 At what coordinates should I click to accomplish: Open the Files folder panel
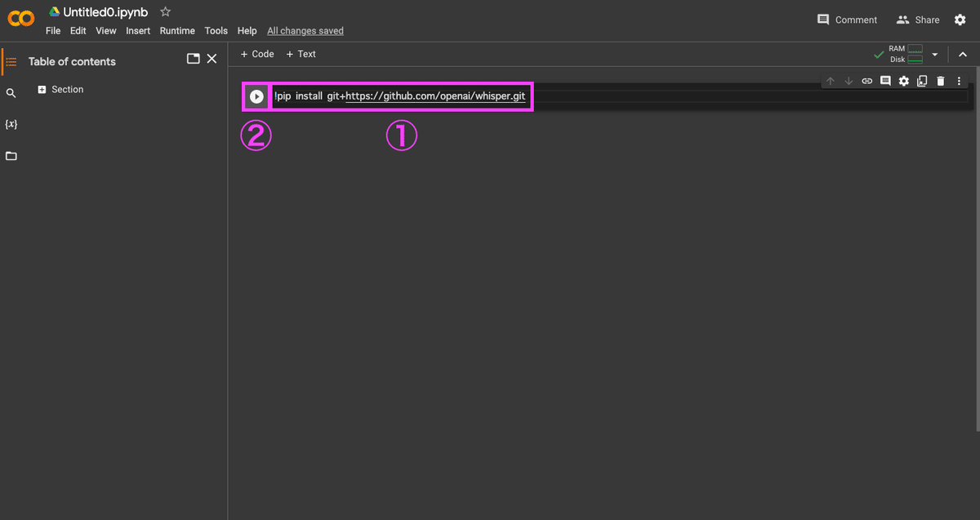[11, 156]
